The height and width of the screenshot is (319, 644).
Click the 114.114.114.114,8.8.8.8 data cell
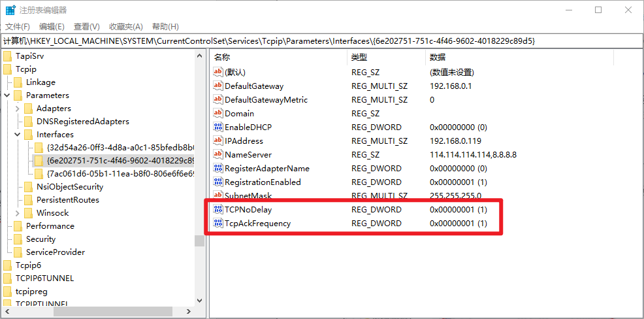[473, 154]
